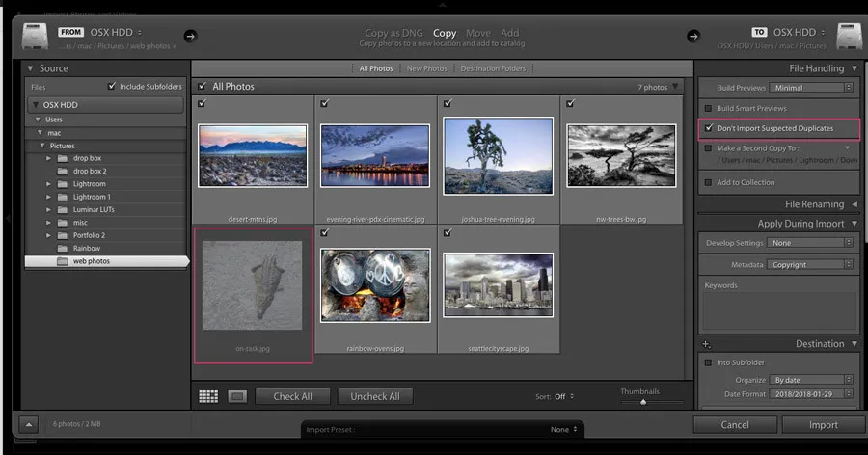The width and height of the screenshot is (868, 455).
Task: Select the seattlecityscape.jpg thumbnail
Action: pyautogui.click(x=498, y=284)
